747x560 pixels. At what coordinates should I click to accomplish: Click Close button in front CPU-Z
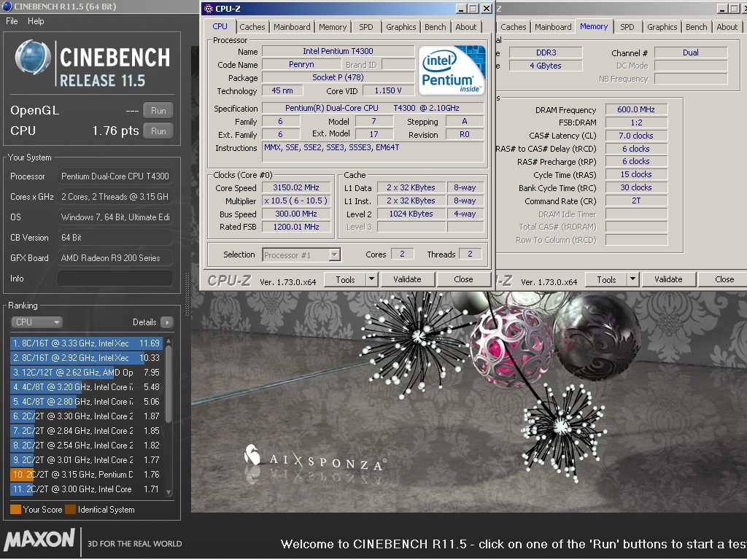(463, 279)
